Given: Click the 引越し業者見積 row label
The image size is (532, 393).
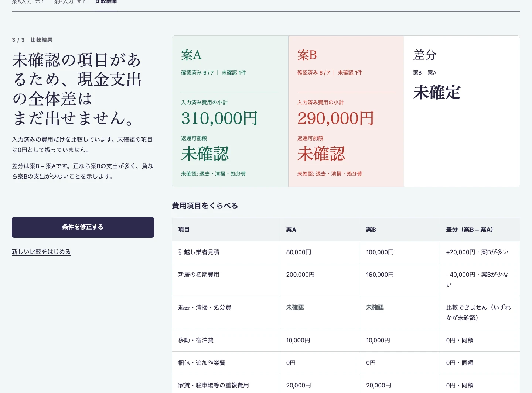Looking at the screenshot, I should click(199, 252).
